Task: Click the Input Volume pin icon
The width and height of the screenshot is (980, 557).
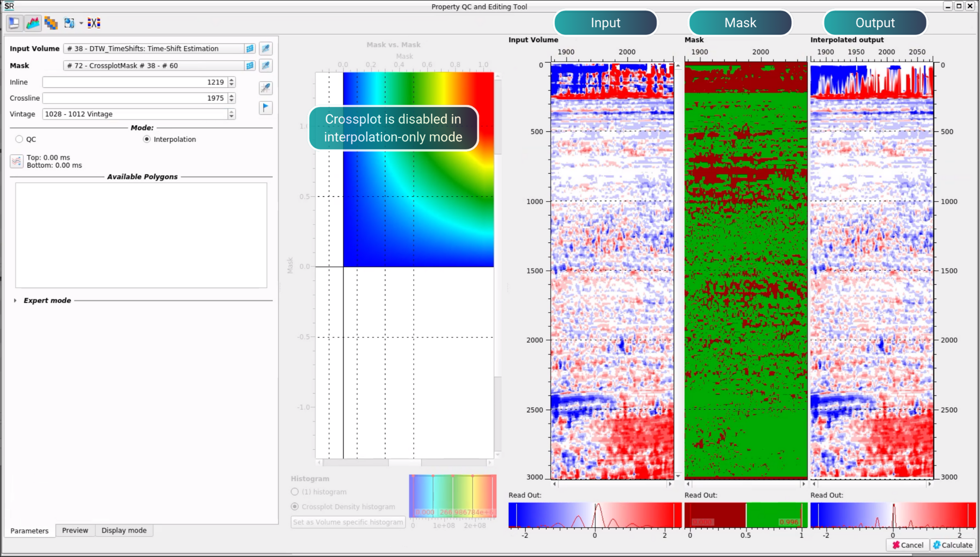Action: tap(266, 49)
